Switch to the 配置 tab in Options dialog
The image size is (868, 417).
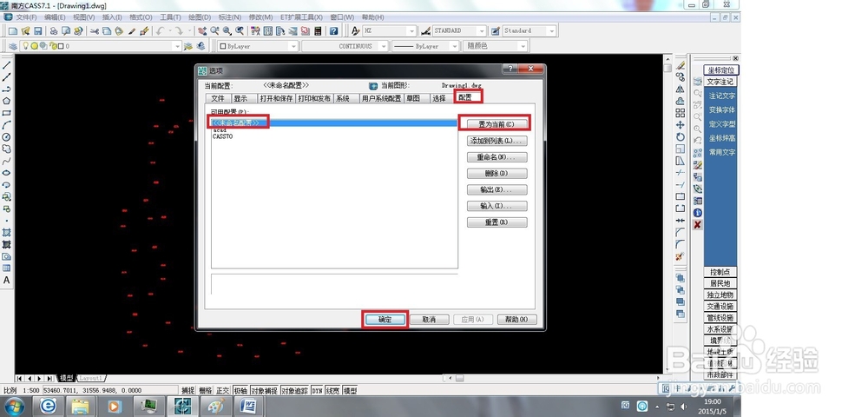pos(465,97)
